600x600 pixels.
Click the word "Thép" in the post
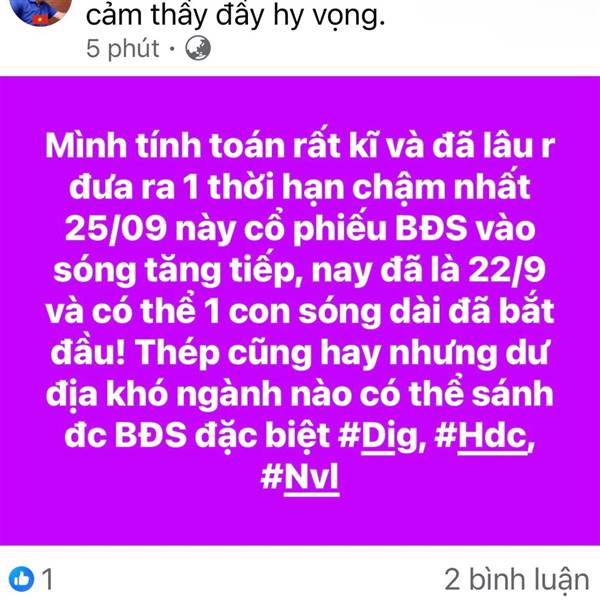(178, 354)
